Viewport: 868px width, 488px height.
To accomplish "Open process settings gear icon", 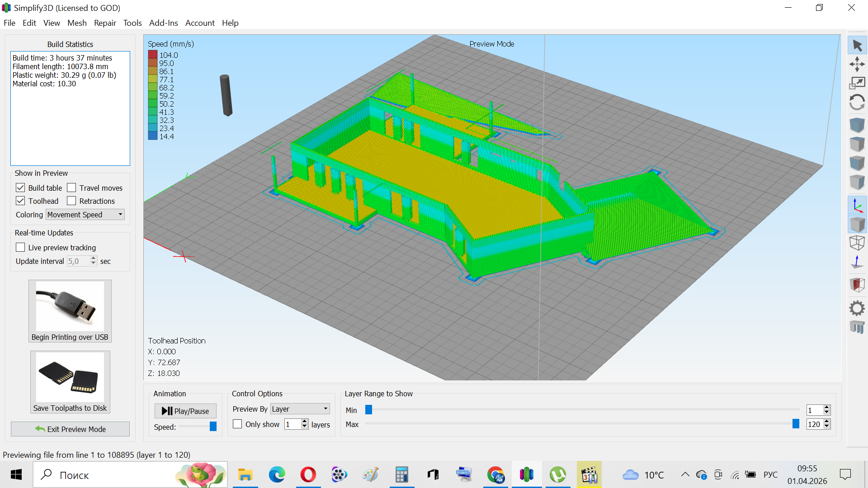I will point(857,309).
